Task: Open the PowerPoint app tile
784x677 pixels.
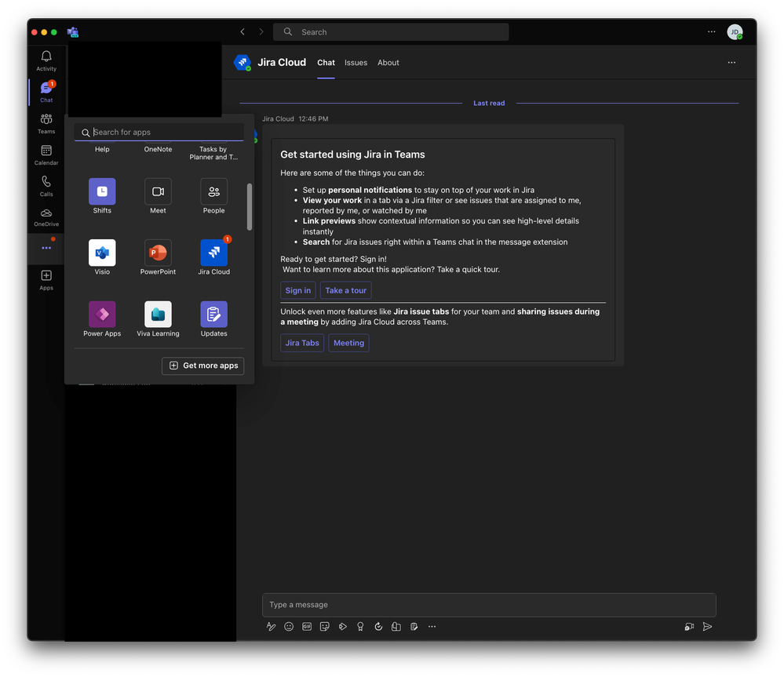Action: pyautogui.click(x=158, y=253)
